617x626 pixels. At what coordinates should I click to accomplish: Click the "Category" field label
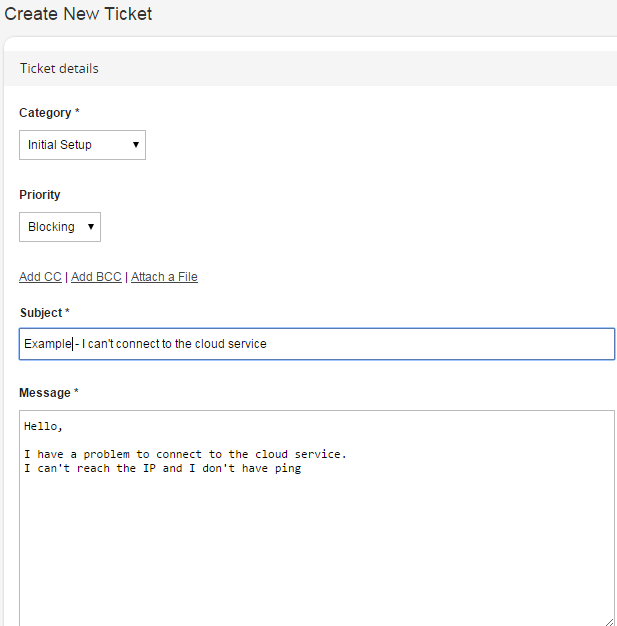pos(45,113)
